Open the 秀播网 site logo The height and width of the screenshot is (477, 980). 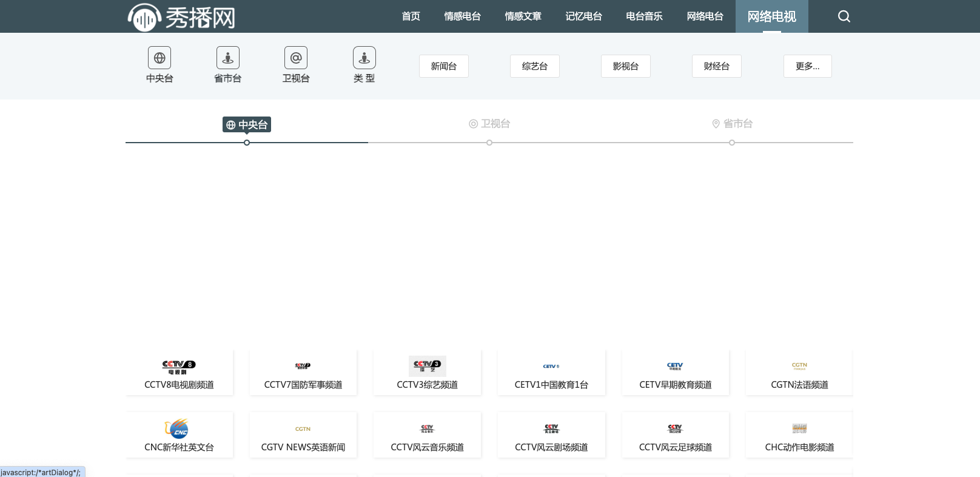[181, 17]
